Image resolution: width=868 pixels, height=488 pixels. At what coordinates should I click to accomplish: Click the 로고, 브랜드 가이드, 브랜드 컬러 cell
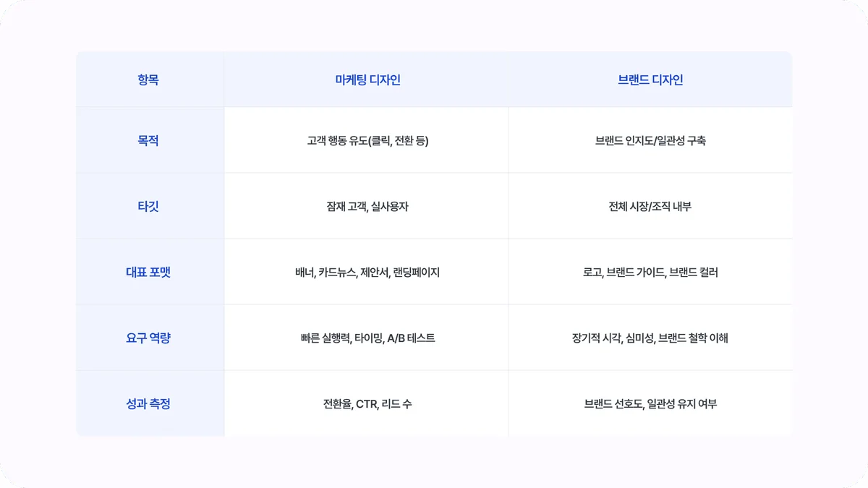pos(650,273)
